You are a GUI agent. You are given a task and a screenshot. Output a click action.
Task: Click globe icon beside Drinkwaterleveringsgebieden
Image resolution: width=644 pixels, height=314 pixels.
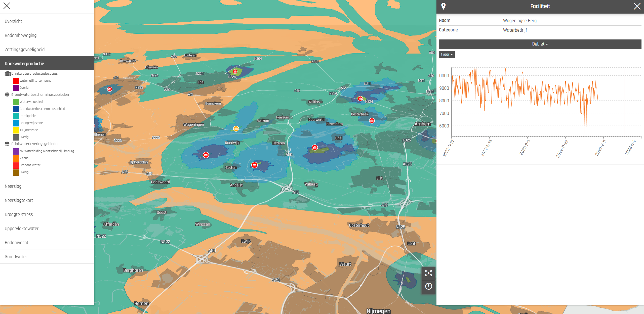pyautogui.click(x=7, y=144)
